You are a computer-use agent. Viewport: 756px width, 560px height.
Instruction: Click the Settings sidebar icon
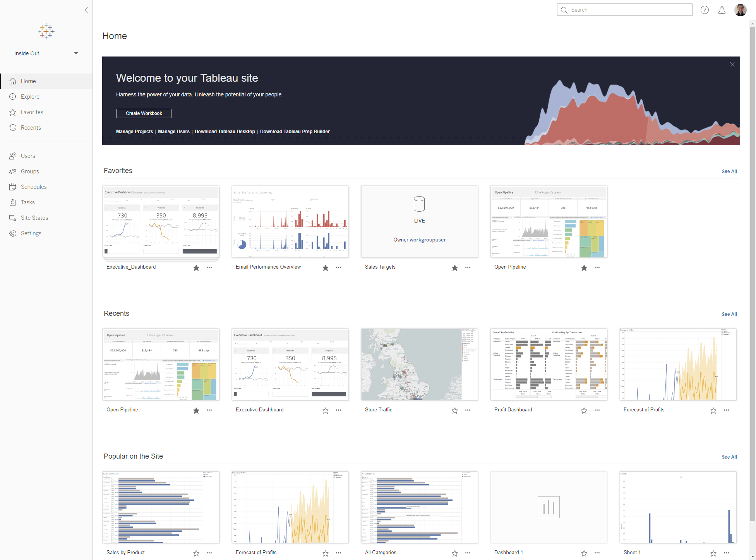12,233
